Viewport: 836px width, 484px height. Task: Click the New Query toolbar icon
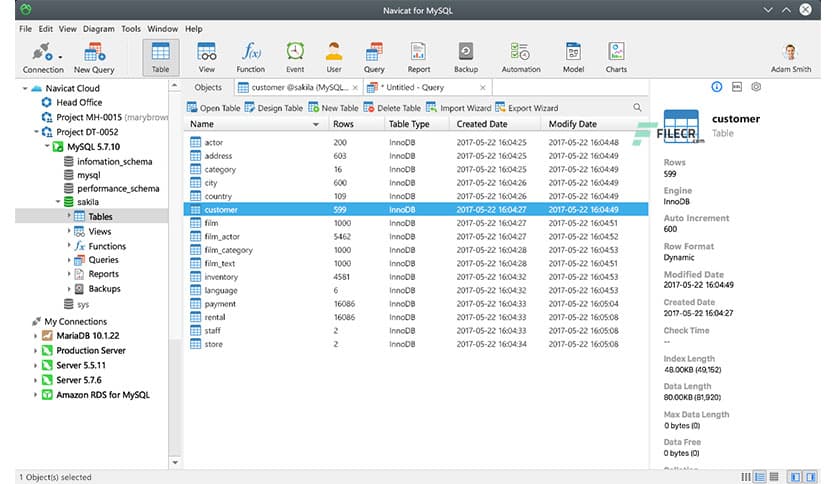pyautogui.click(x=94, y=58)
